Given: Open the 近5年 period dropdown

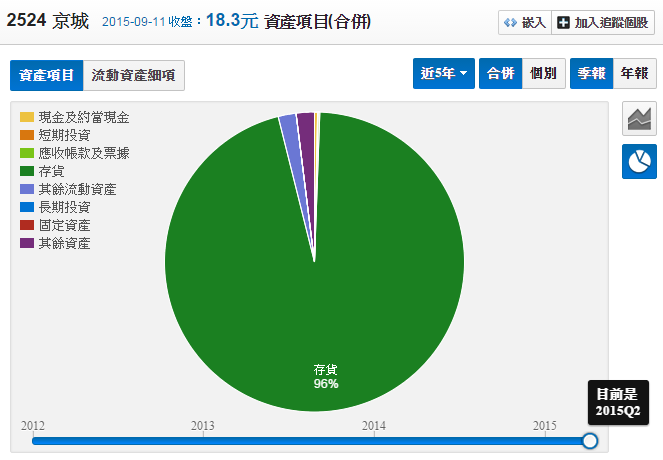Looking at the screenshot, I should (x=444, y=74).
